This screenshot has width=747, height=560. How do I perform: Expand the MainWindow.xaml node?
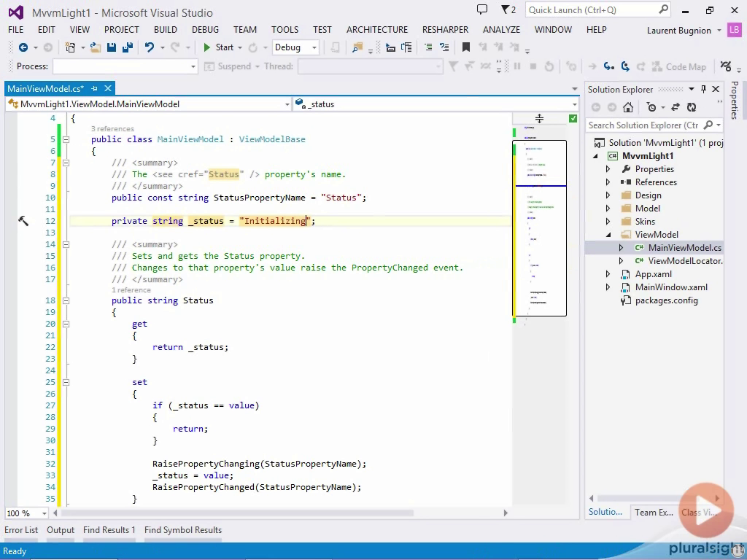(x=608, y=287)
